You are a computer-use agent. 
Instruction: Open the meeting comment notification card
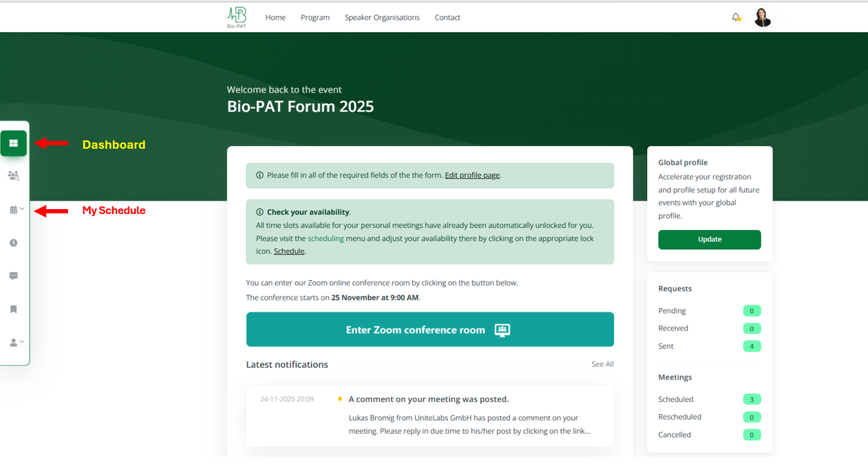coord(429,415)
